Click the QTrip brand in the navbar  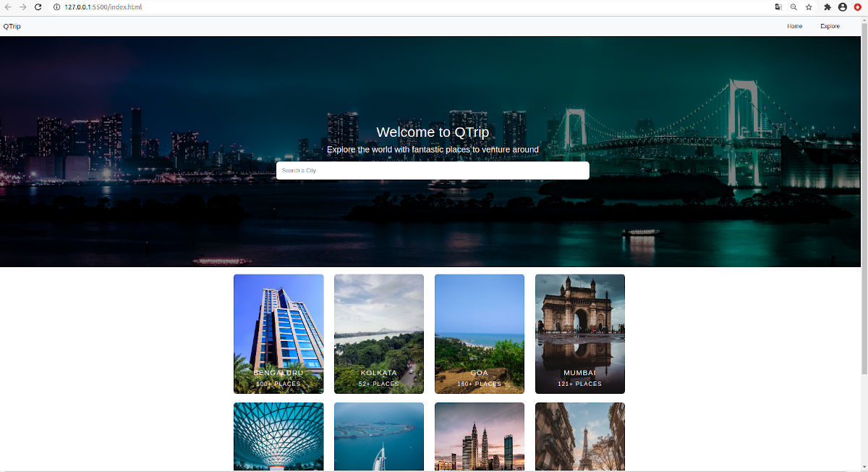tap(12, 26)
